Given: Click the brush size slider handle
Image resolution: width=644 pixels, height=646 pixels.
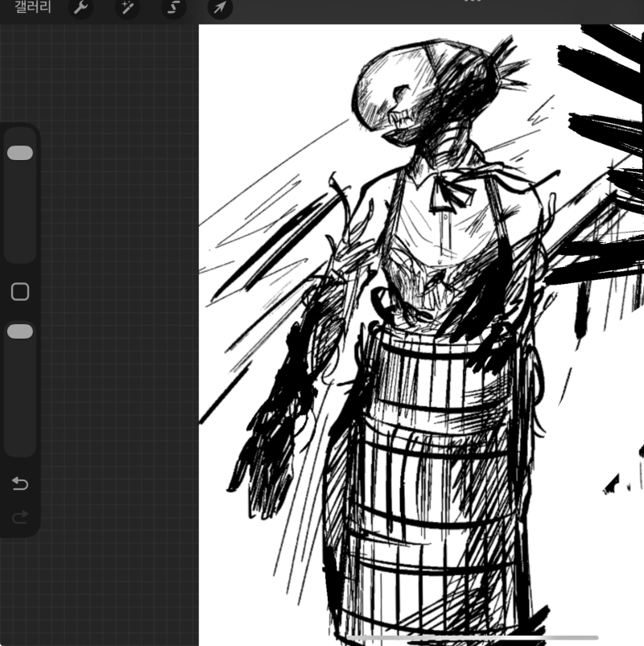Looking at the screenshot, I should click(20, 153).
